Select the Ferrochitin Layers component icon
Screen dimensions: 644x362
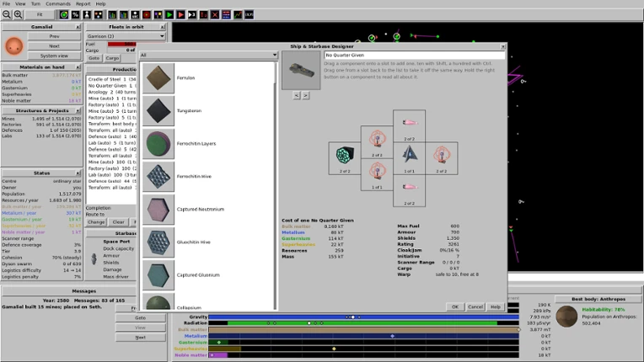tap(158, 143)
